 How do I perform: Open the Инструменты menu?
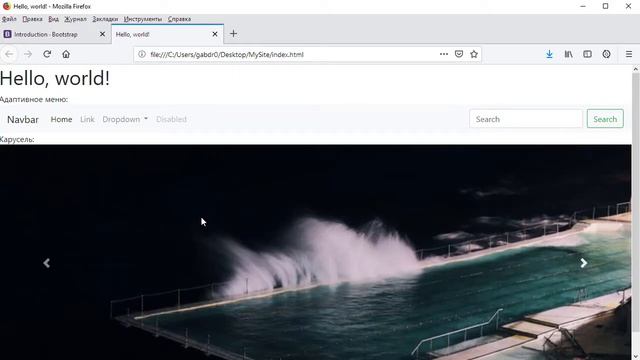[x=143, y=19]
